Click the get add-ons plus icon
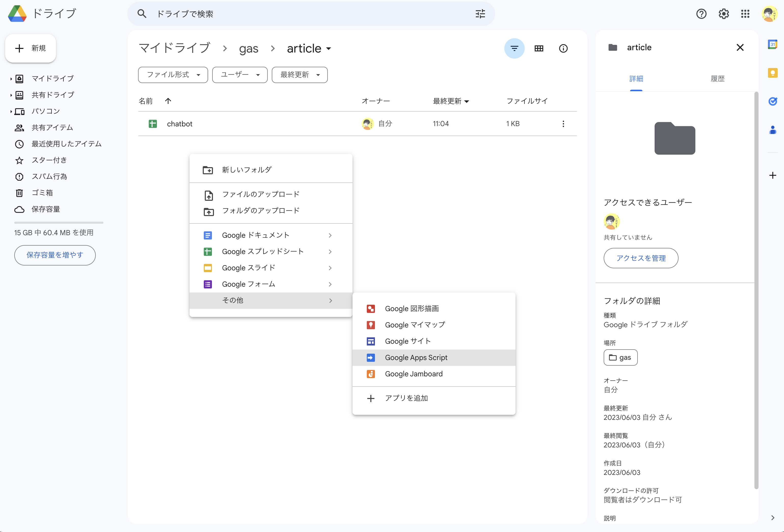The height and width of the screenshot is (532, 784). [773, 175]
